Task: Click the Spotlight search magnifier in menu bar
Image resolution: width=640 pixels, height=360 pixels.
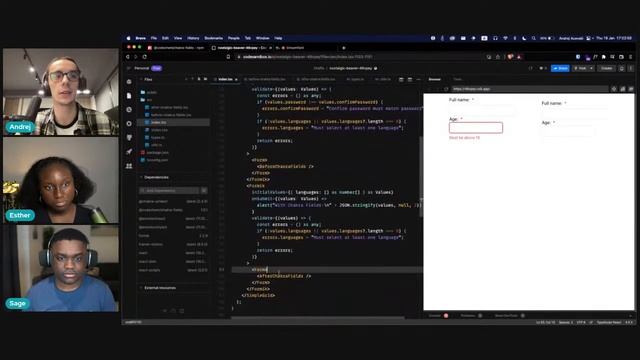Action: pyautogui.click(x=533, y=38)
